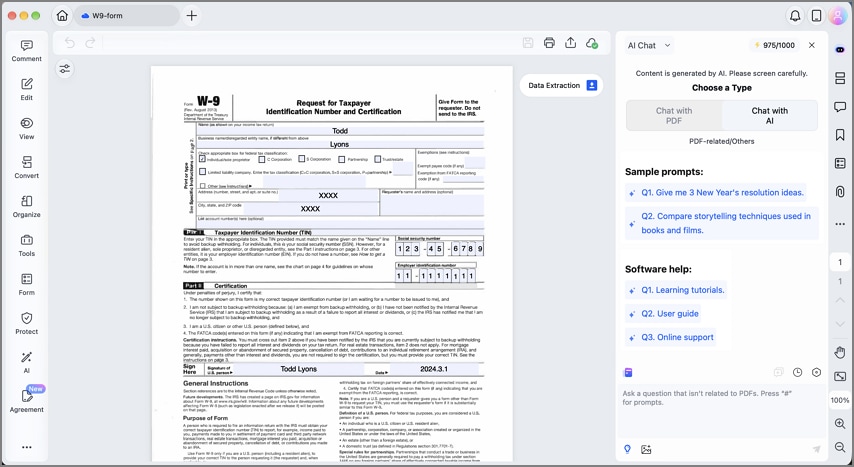Open Q2 User guide help

[x=663, y=313]
